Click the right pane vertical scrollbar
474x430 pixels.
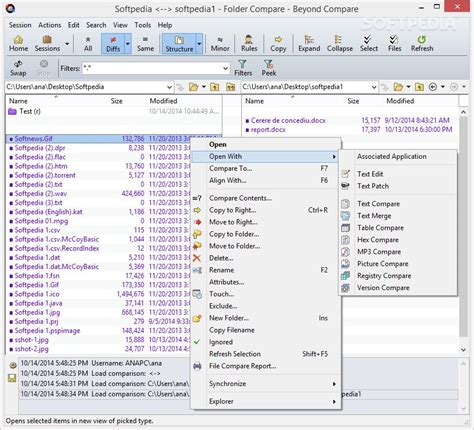click(x=463, y=226)
